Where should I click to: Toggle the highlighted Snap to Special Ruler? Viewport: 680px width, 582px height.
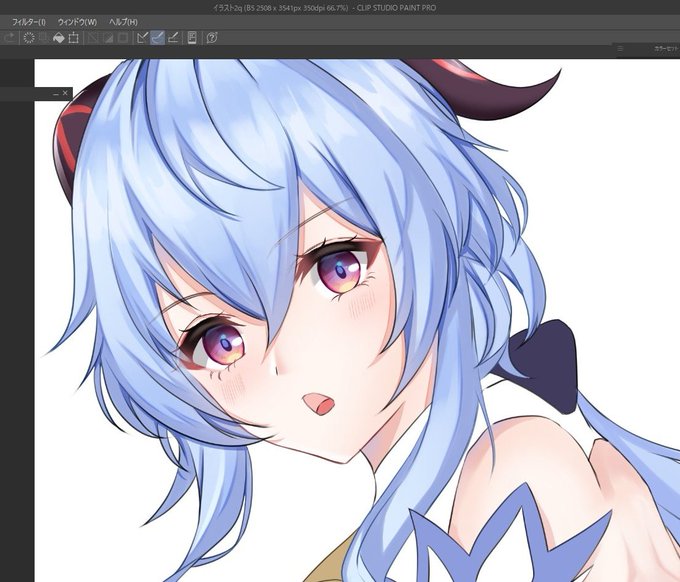click(157, 38)
